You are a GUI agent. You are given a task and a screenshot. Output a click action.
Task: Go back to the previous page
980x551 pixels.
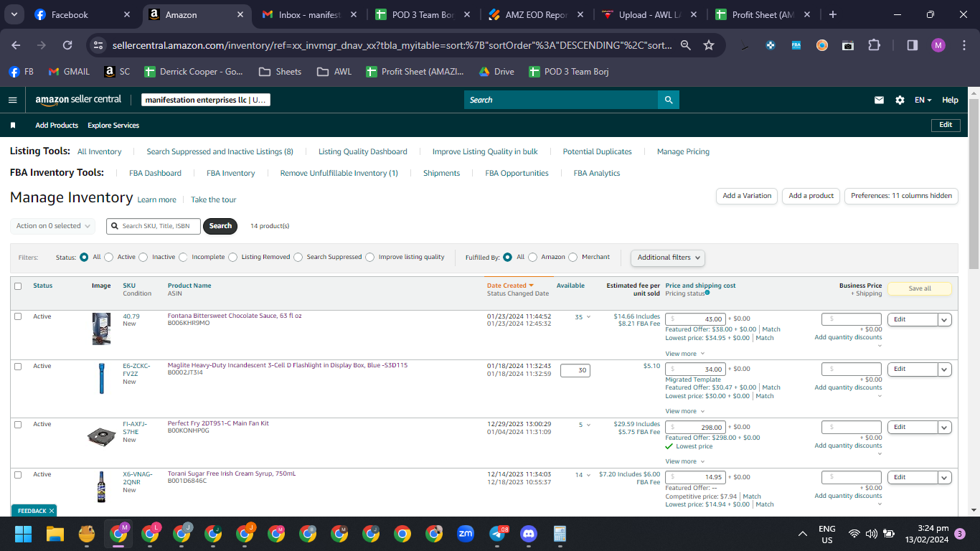(16, 45)
